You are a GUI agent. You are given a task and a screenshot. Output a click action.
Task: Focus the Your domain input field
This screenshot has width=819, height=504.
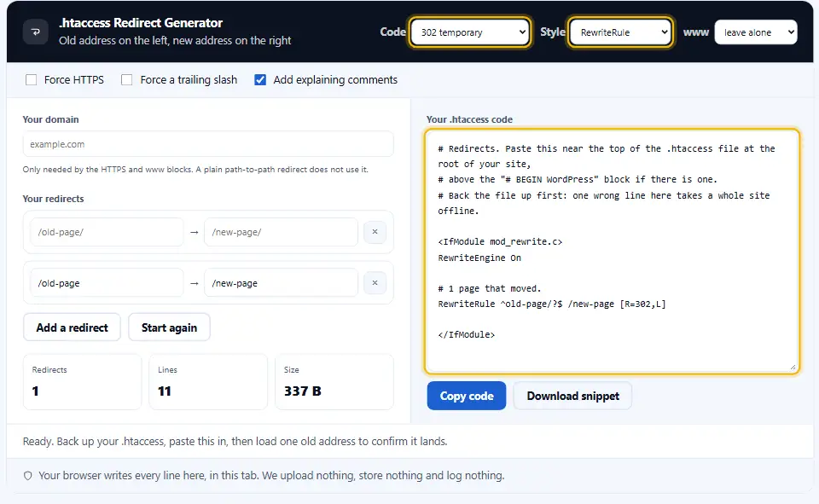[x=208, y=144]
